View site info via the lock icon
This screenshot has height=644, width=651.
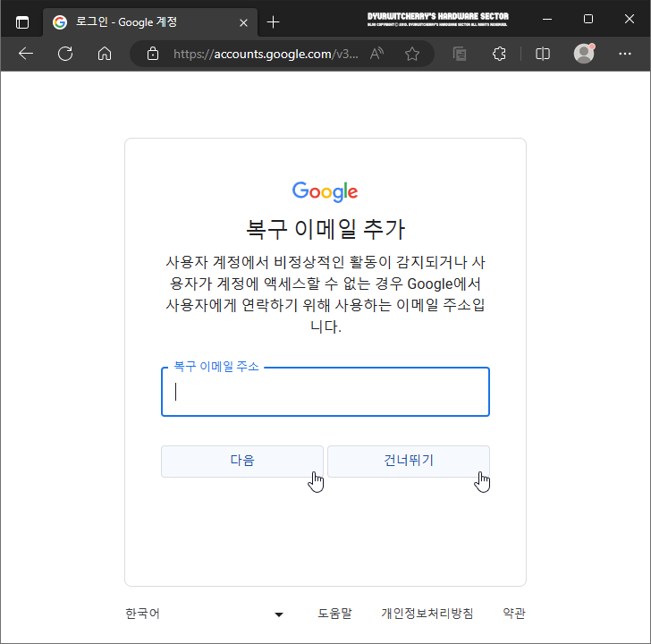[153, 54]
